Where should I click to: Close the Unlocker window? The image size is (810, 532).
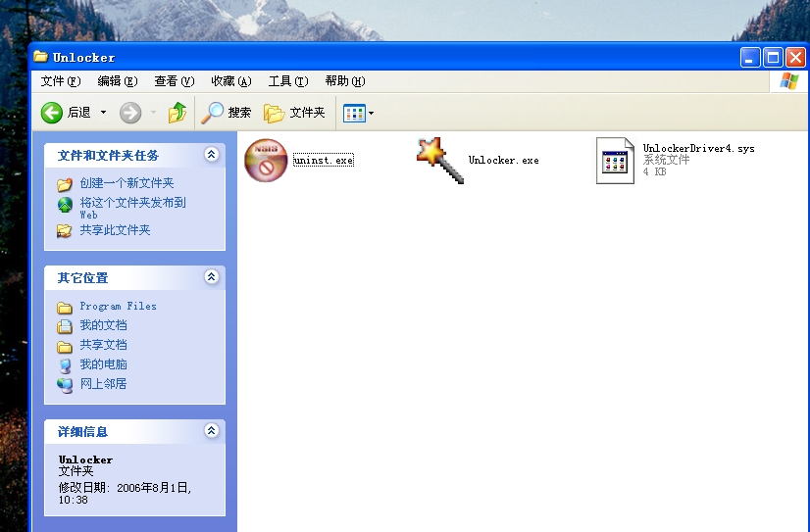tap(796, 57)
